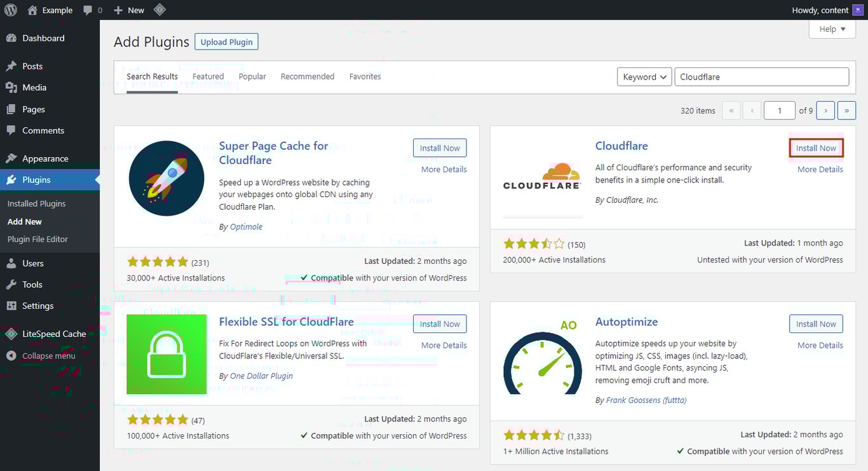Open the Featured plugins tab
The width and height of the screenshot is (868, 471).
tap(208, 76)
